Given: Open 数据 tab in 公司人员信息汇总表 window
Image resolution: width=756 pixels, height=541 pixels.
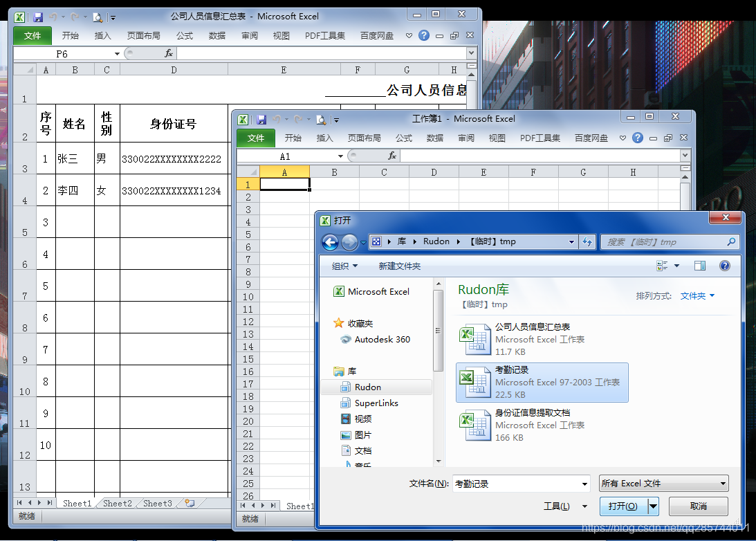Looking at the screenshot, I should tap(217, 36).
